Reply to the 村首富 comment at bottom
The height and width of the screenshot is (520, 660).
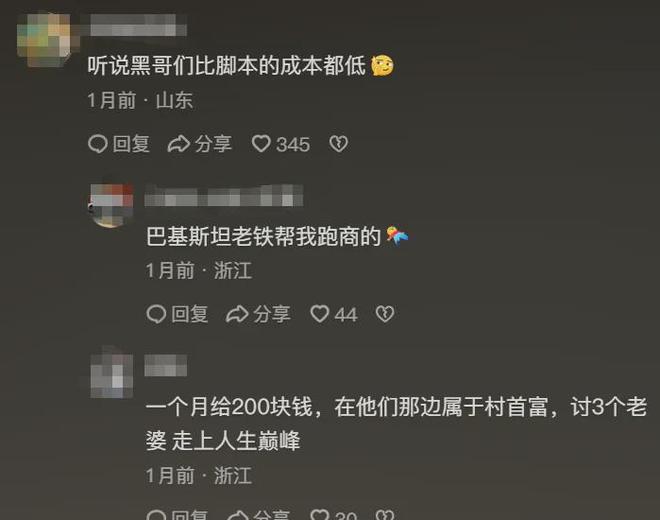point(177,515)
